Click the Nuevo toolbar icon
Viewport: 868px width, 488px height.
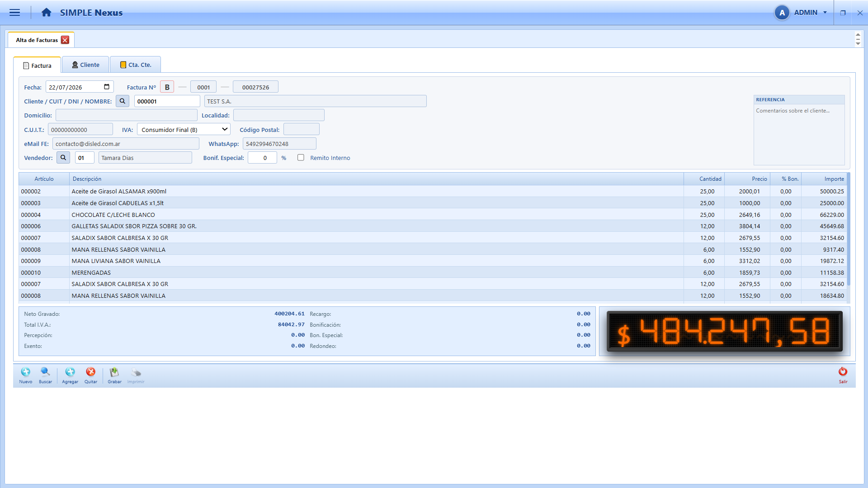(26, 372)
